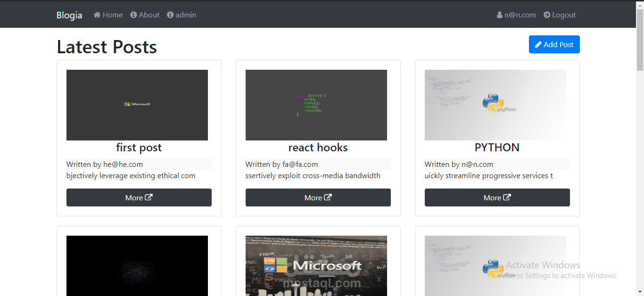
Task: Click 'uickly streamline progressive services t' excerpt
Action: click(489, 176)
